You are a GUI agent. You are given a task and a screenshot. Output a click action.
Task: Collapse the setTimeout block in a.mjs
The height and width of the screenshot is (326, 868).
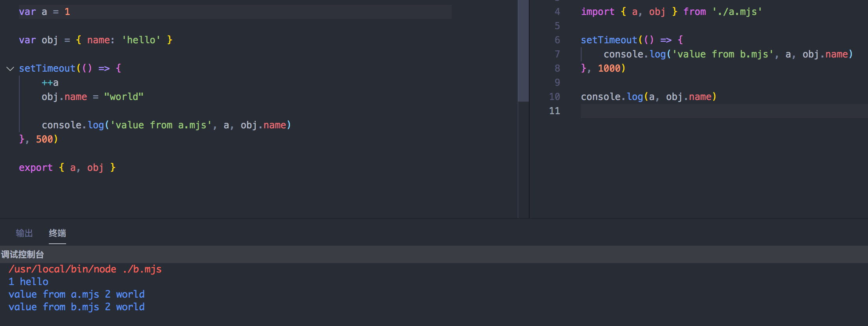tap(10, 69)
